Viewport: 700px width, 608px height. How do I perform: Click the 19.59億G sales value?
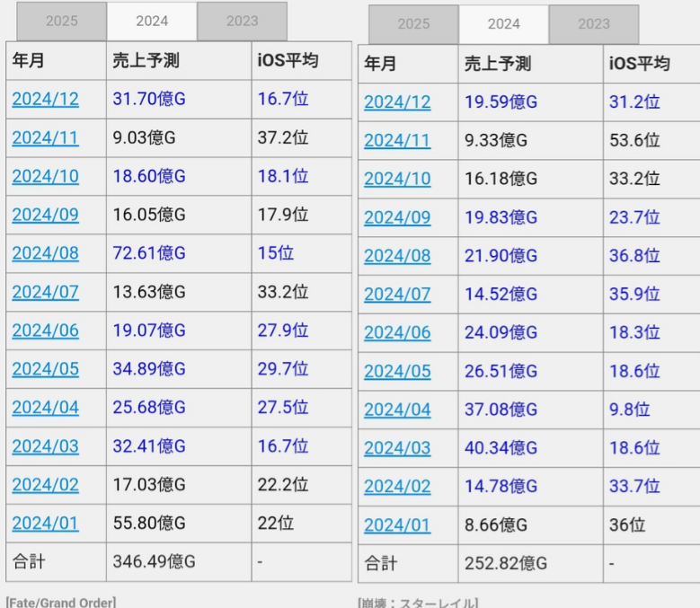coord(501,102)
